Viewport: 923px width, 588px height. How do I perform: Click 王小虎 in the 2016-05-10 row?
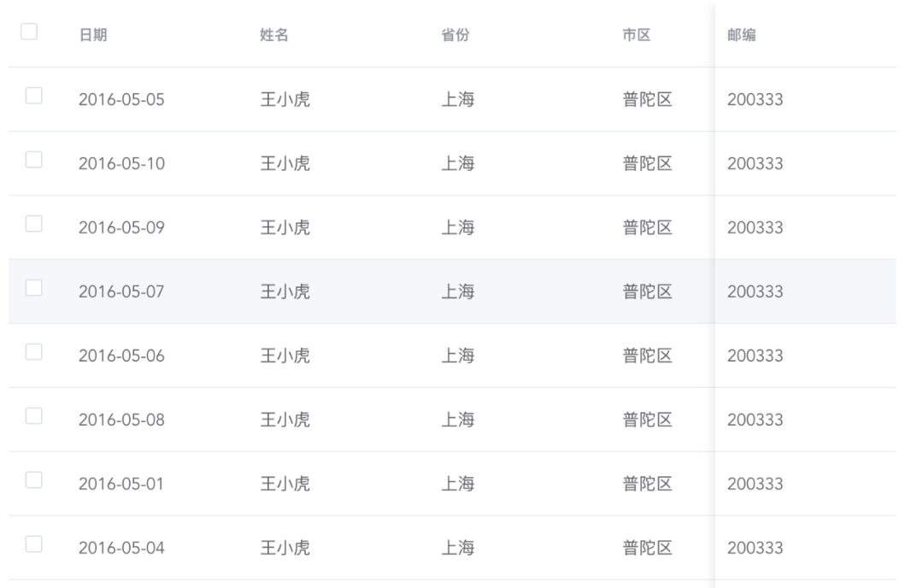pyautogui.click(x=285, y=164)
